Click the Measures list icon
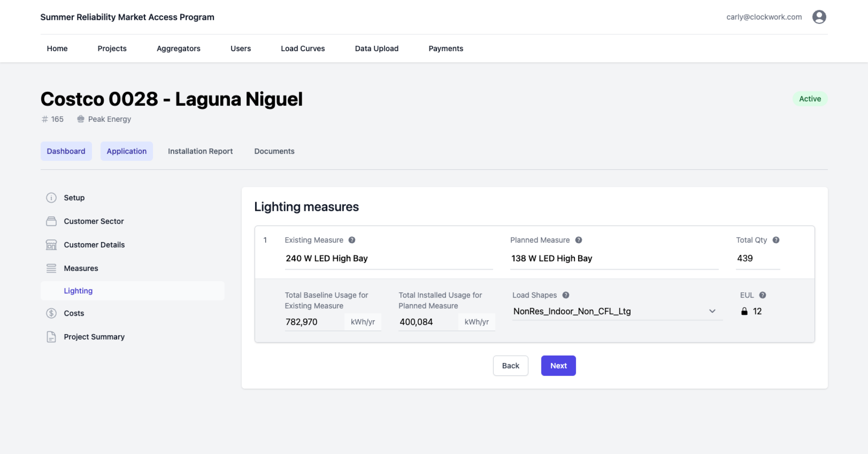Viewport: 868px width, 454px height. [x=51, y=268]
